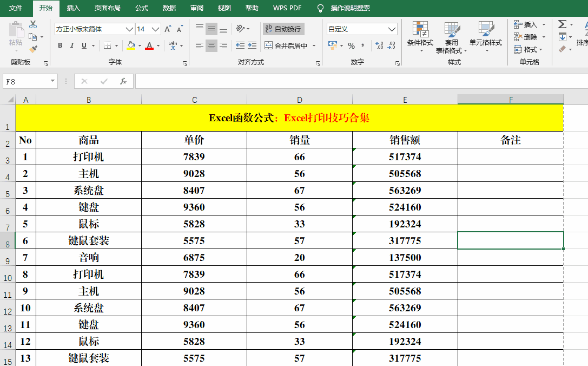The image size is (588, 366).
Task: Open the font size dropdown
Action: [156, 29]
